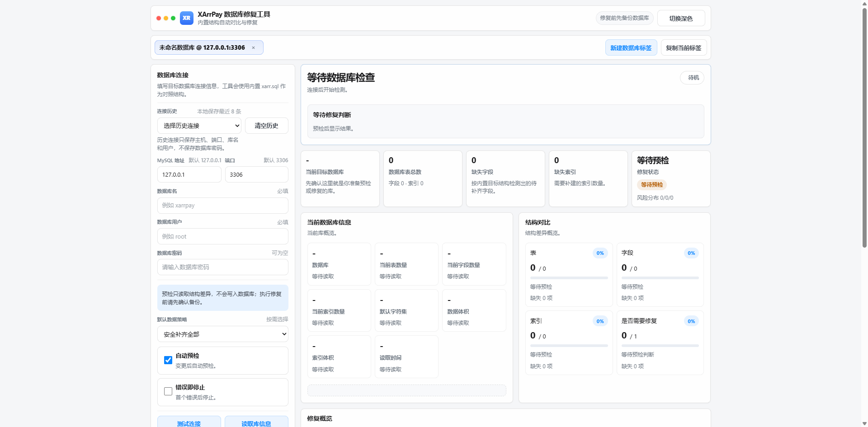Click the 索引 progress bar
Screen dimensions: 868x427
(x=569, y=345)
